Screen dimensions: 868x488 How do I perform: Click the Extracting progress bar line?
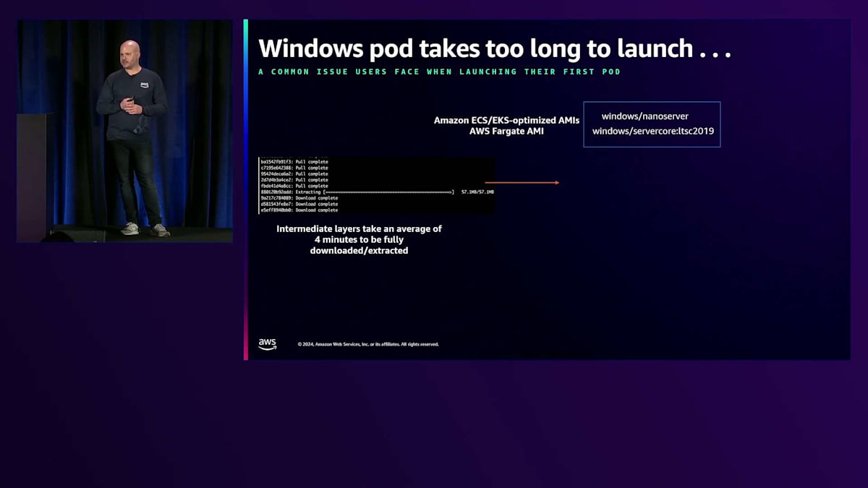pyautogui.click(x=377, y=192)
